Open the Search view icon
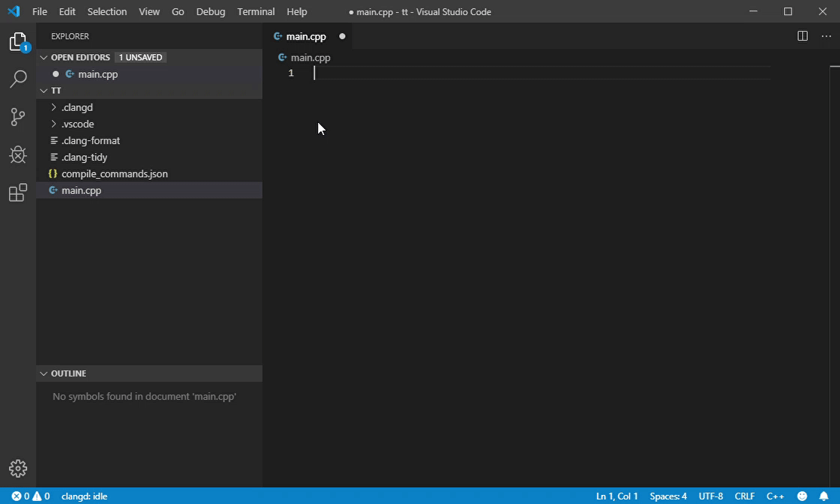The image size is (840, 504). point(18,79)
